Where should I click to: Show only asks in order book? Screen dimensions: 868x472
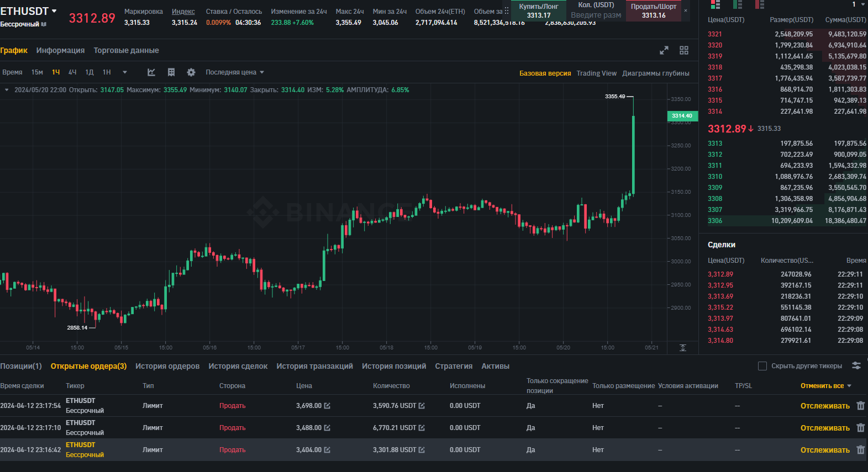(x=760, y=4)
